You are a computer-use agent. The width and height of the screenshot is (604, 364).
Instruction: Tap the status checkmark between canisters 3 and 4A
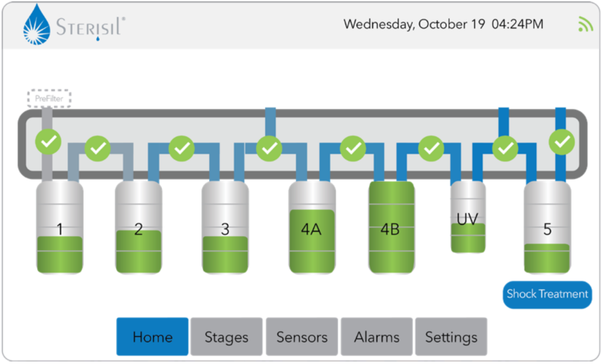[269, 148]
